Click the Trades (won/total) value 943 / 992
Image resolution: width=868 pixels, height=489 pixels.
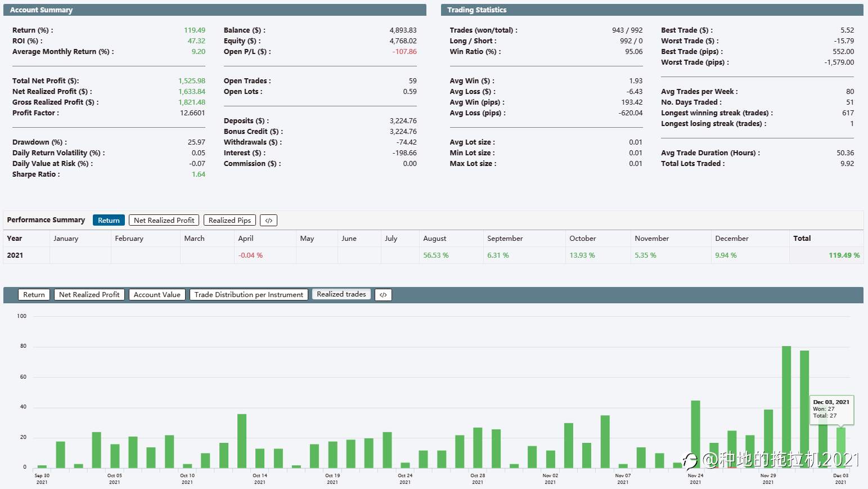pyautogui.click(x=627, y=30)
